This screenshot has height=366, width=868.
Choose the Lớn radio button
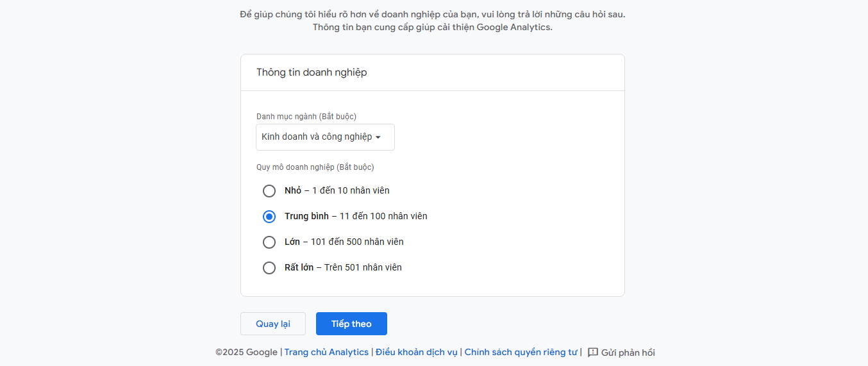[x=269, y=242]
